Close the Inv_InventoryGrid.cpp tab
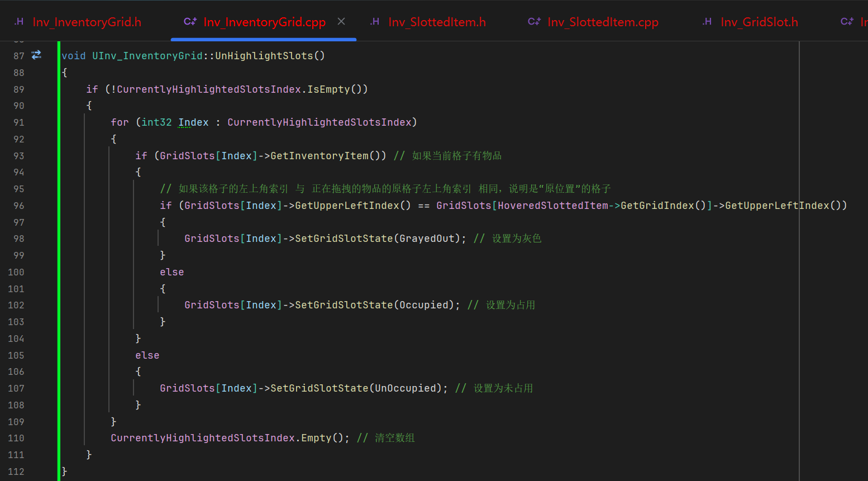This screenshot has width=868, height=481. [341, 21]
